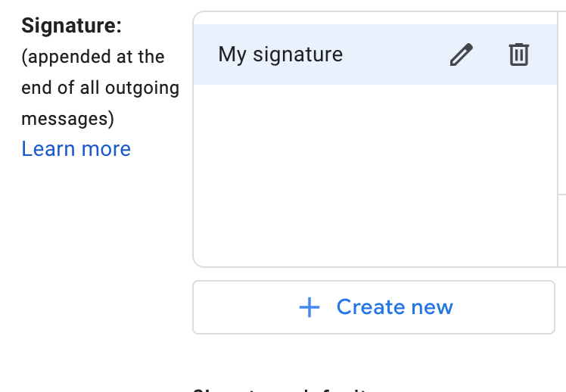Click the plus icon beside Create new
566x392 pixels.
pos(309,307)
